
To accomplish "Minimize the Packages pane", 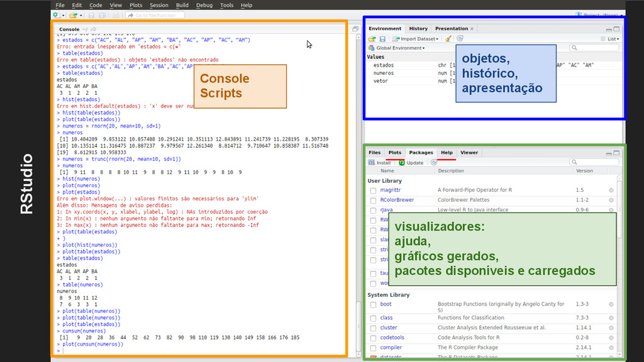I will [609, 153].
